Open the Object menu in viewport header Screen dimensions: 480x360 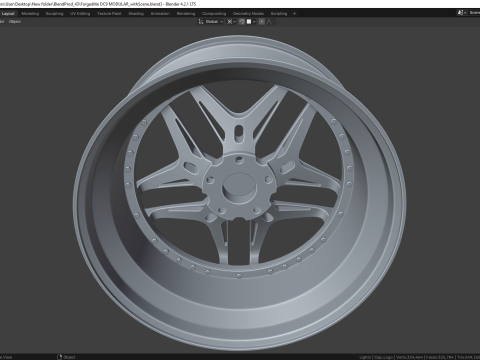click(15, 22)
